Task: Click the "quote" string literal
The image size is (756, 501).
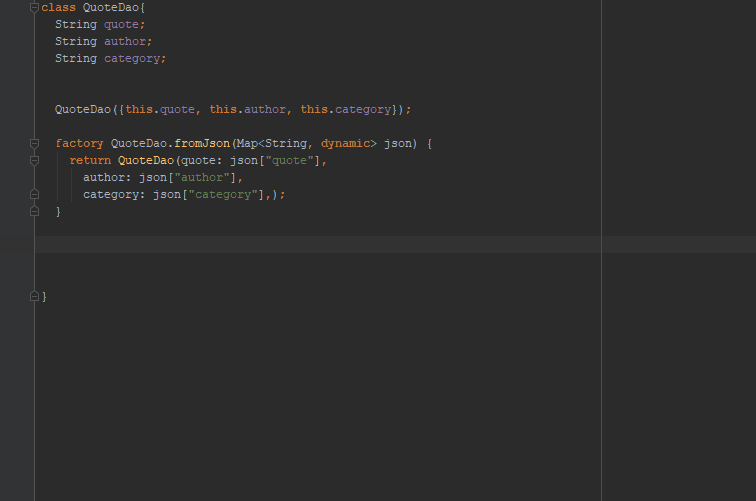Action: click(x=289, y=161)
